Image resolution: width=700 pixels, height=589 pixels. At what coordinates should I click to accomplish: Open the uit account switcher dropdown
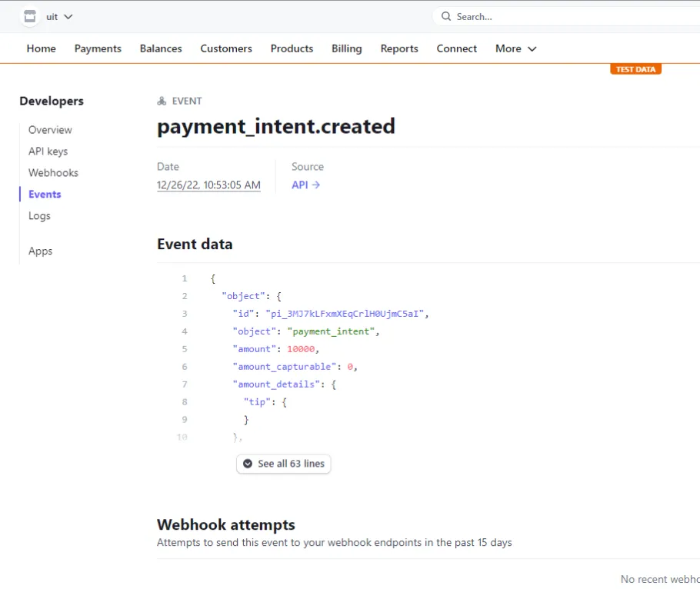pyautogui.click(x=59, y=16)
